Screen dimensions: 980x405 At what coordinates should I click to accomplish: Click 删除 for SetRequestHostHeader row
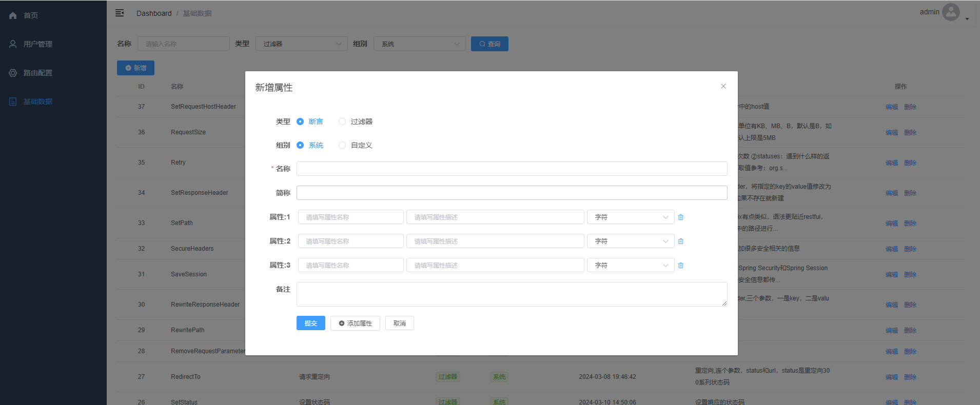910,107
